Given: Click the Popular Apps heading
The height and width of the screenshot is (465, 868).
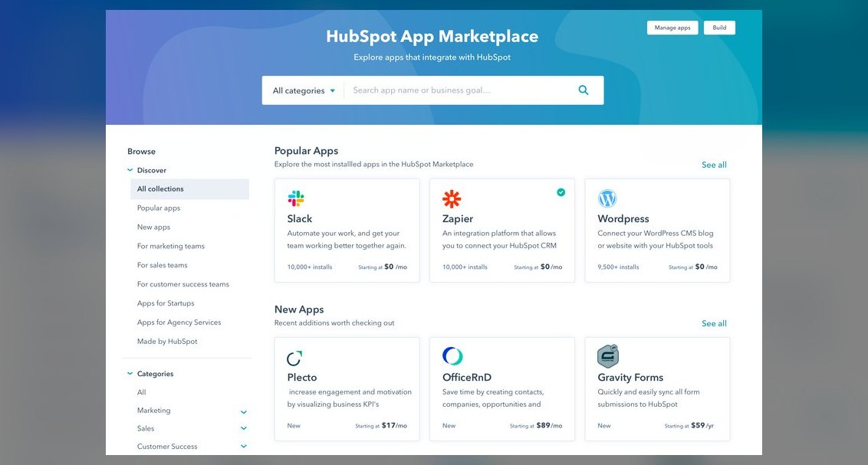Looking at the screenshot, I should (x=306, y=151).
